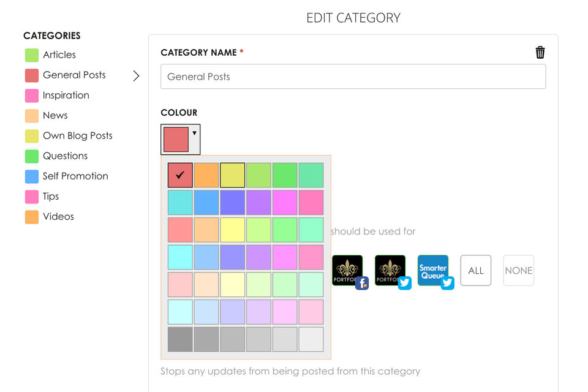The width and height of the screenshot is (588, 392).
Task: Select the Tips category
Action: (x=51, y=197)
